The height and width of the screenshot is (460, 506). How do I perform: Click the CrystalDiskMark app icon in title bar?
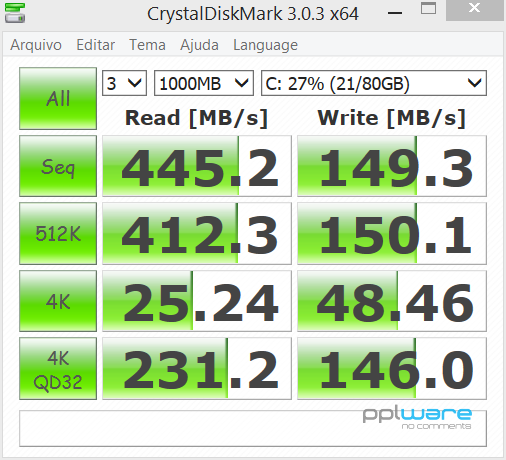15,13
